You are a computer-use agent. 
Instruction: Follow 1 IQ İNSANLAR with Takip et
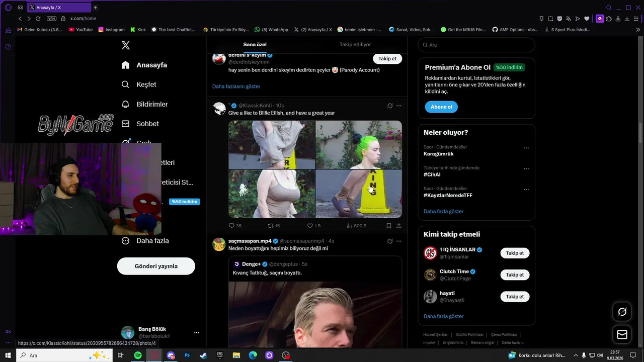click(x=515, y=253)
